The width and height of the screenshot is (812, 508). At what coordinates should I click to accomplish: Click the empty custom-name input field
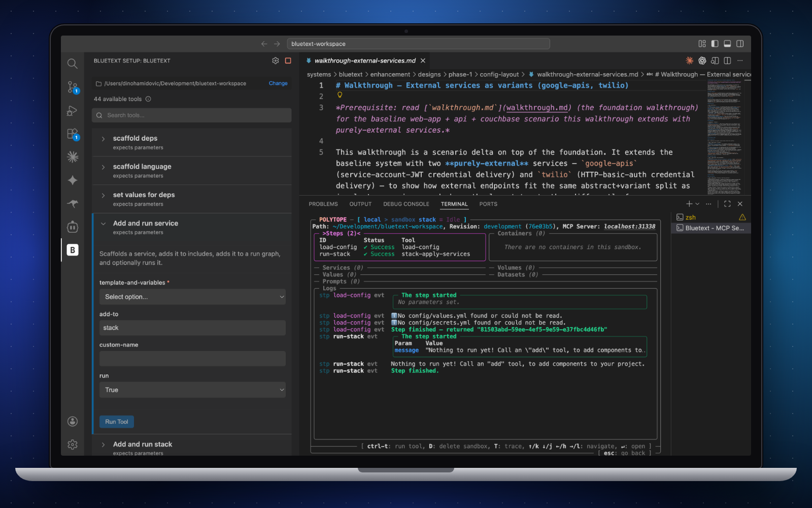click(192, 359)
